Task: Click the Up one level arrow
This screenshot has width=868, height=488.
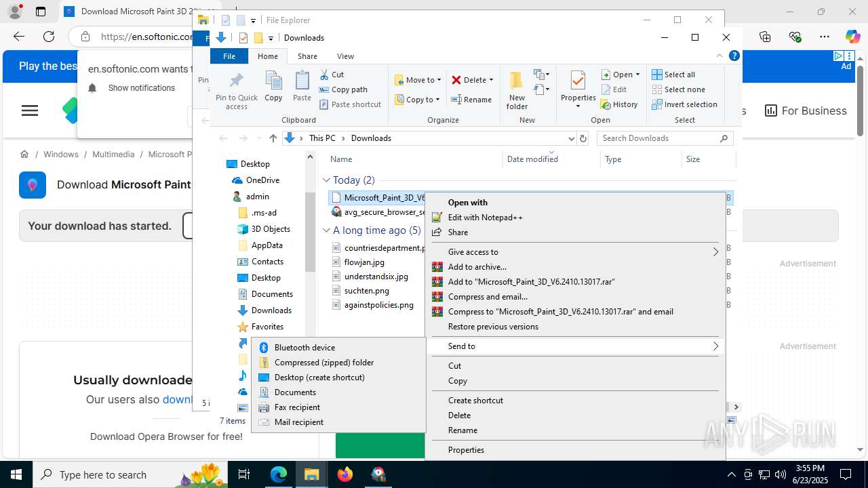Action: tap(273, 138)
